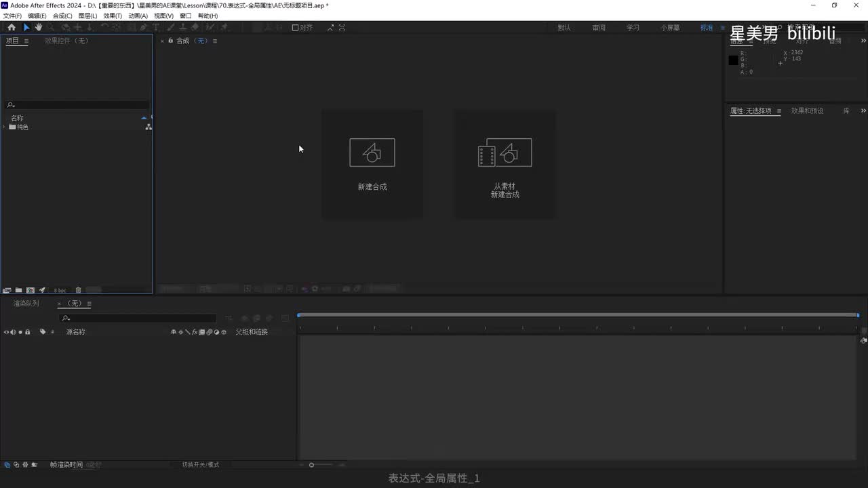Image resolution: width=868 pixels, height=488 pixels.
Task: Select the Selection arrow tool
Action: (x=26, y=28)
